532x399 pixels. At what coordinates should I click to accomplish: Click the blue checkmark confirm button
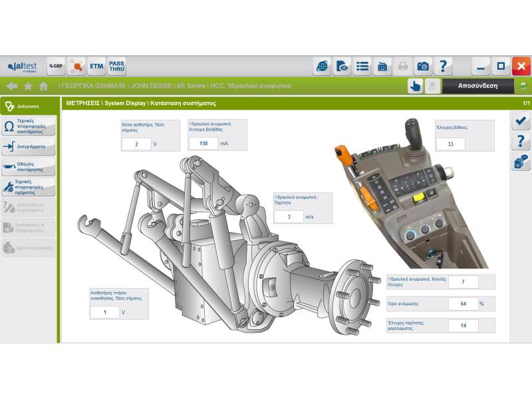pos(521,121)
